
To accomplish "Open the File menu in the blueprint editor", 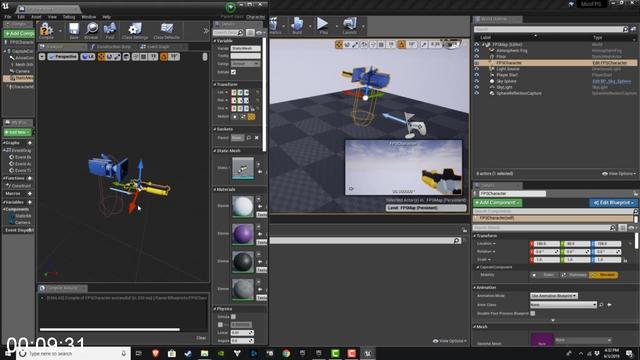I will pos(8,17).
